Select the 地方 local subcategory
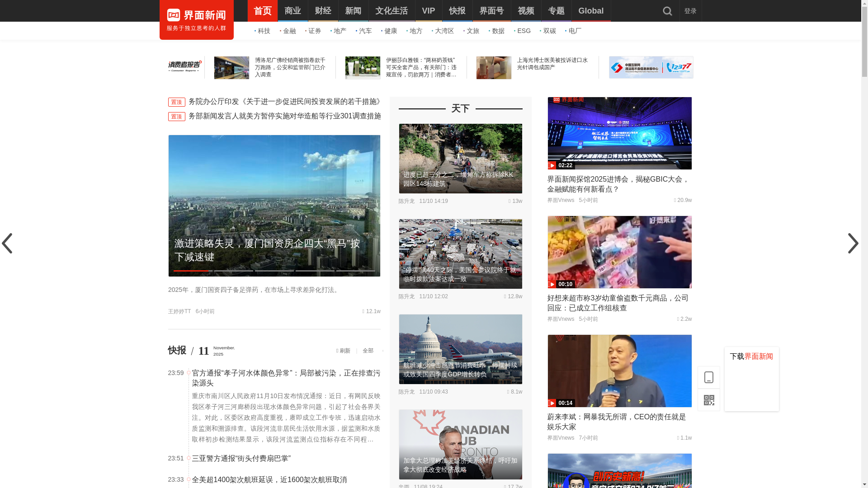868x488 pixels. click(415, 31)
